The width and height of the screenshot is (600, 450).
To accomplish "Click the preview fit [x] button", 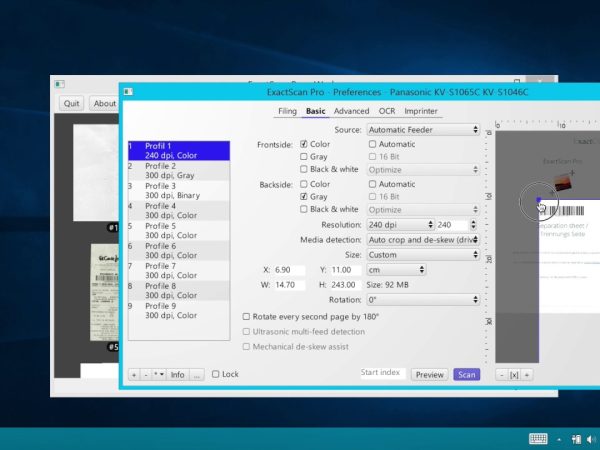I will (x=514, y=375).
